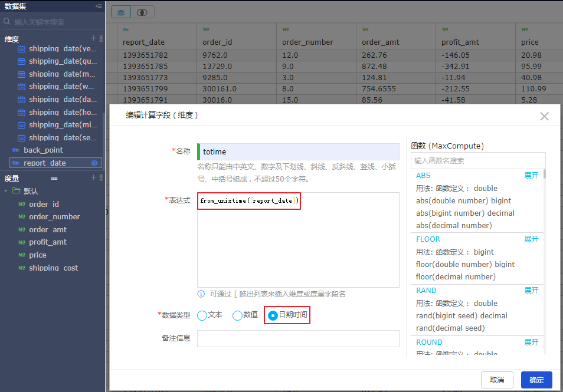This screenshot has height=392, width=563.
Task: Add a new dimension with the plus icon
Action: pyautogui.click(x=93, y=38)
